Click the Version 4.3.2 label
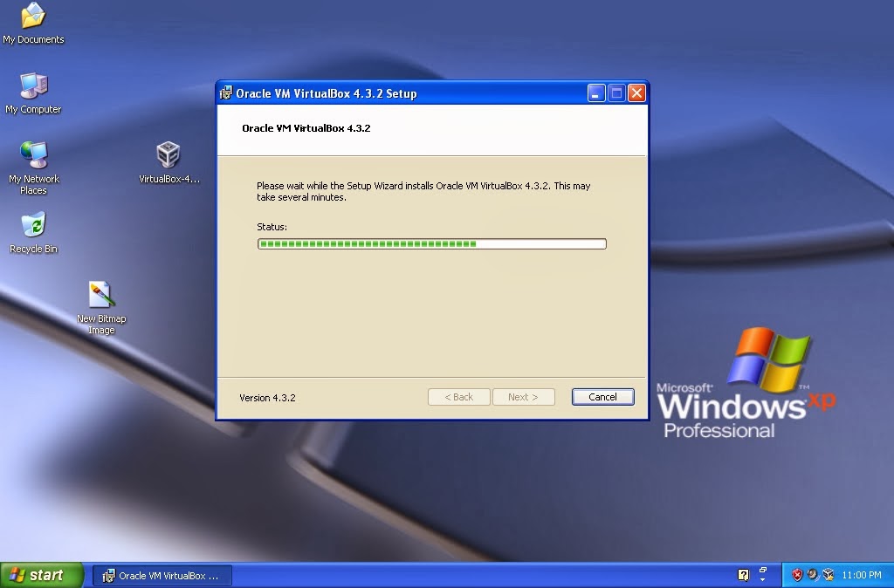 267,398
